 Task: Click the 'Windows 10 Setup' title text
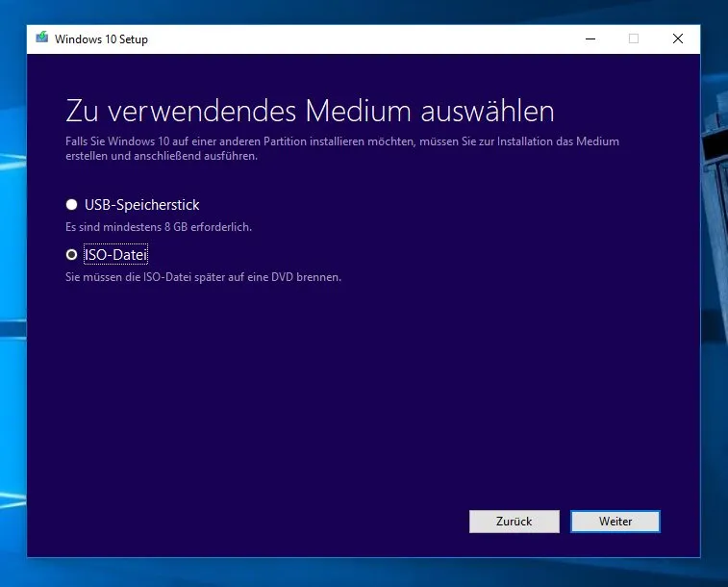click(101, 39)
